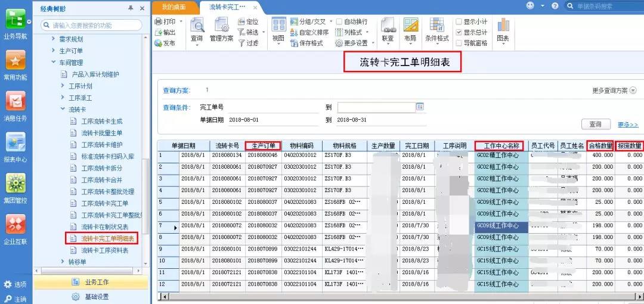Click the 图表 chart icon
The image size is (644, 304).
click(x=503, y=31)
